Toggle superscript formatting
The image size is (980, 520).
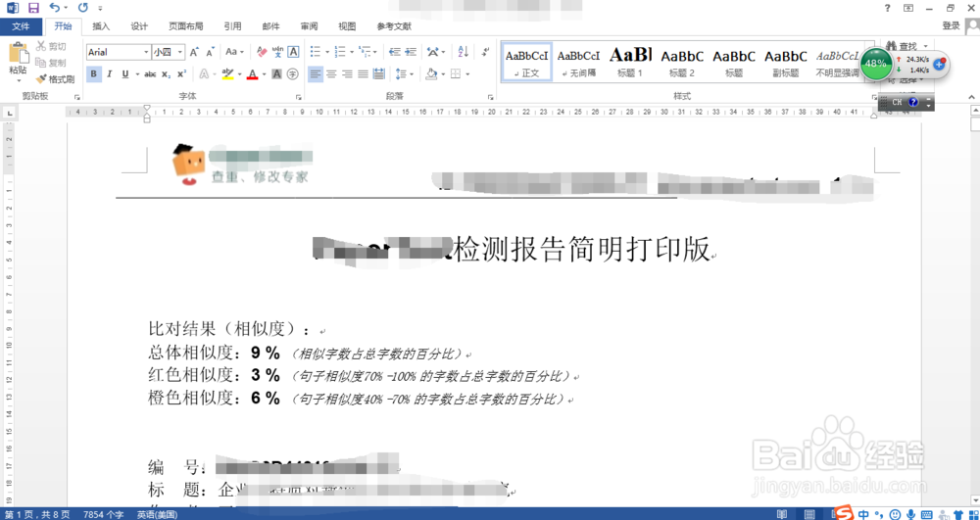tap(181, 74)
